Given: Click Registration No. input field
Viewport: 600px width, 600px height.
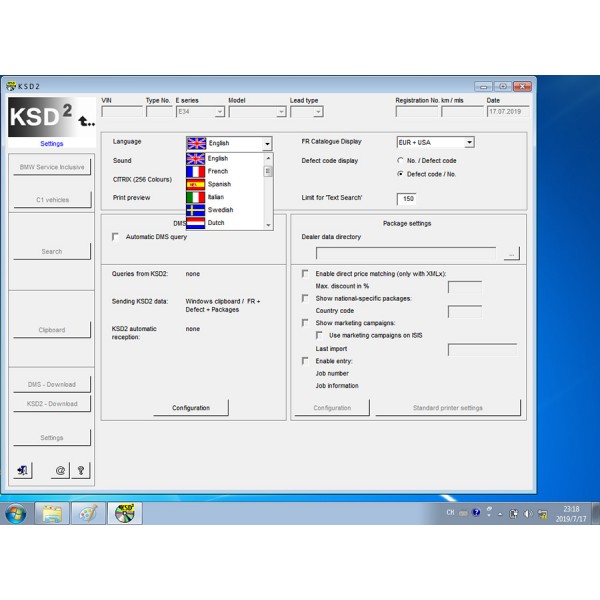Looking at the screenshot, I should click(x=417, y=112).
